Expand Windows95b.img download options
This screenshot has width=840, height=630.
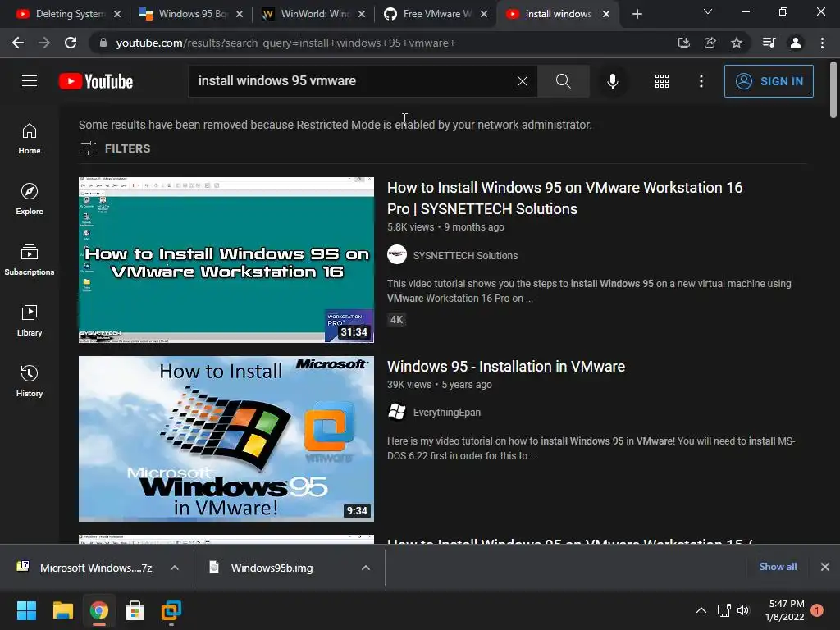[x=366, y=568]
